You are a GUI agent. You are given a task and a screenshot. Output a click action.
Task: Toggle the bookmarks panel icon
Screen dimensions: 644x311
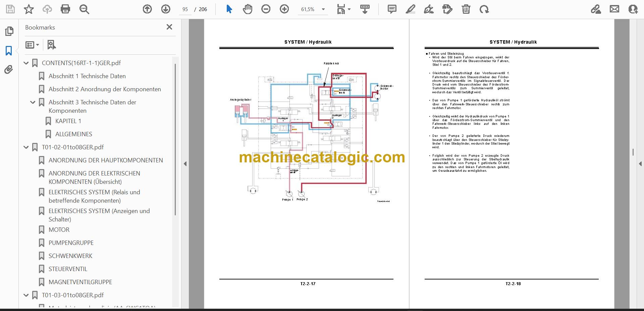coord(9,51)
